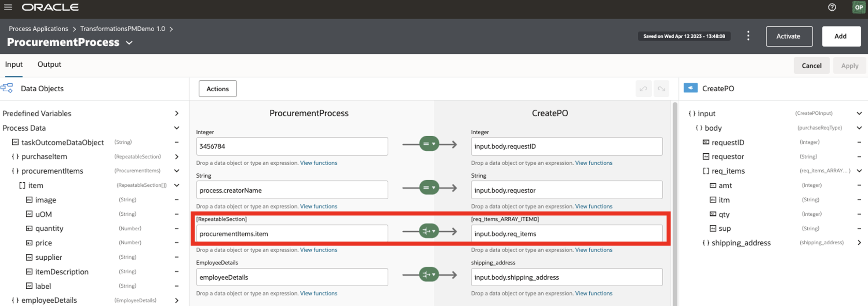This screenshot has width=868, height=306.
Task: Click the help question mark icon
Action: pyautogui.click(x=832, y=7)
